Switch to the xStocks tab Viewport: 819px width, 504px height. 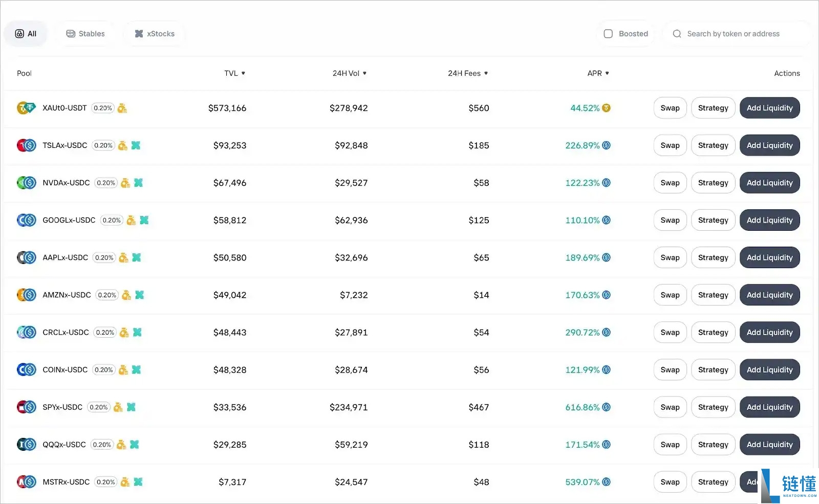[154, 33]
